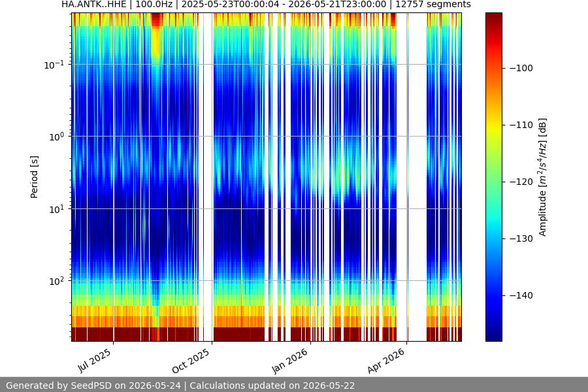Click the 10^2 period tick label

click(x=57, y=281)
